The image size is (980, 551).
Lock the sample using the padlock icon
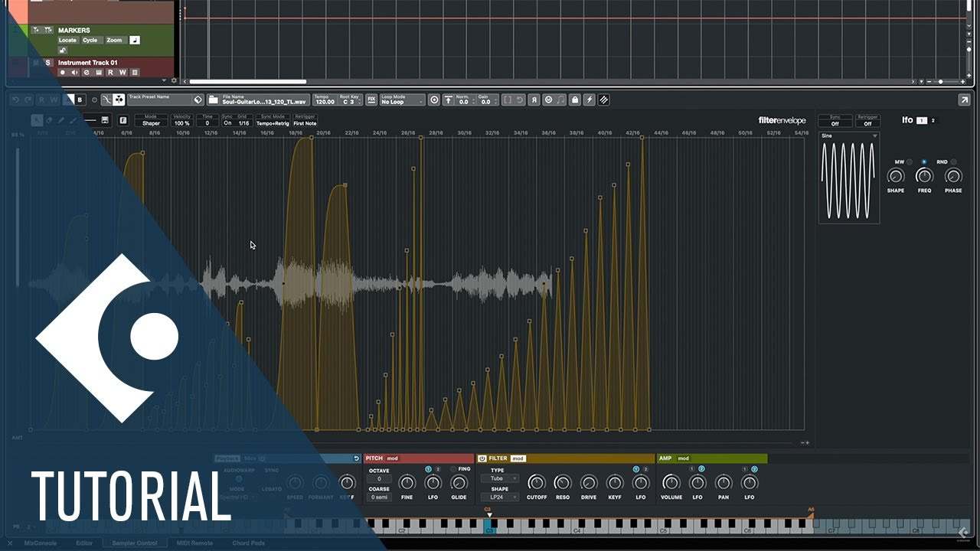coord(574,100)
